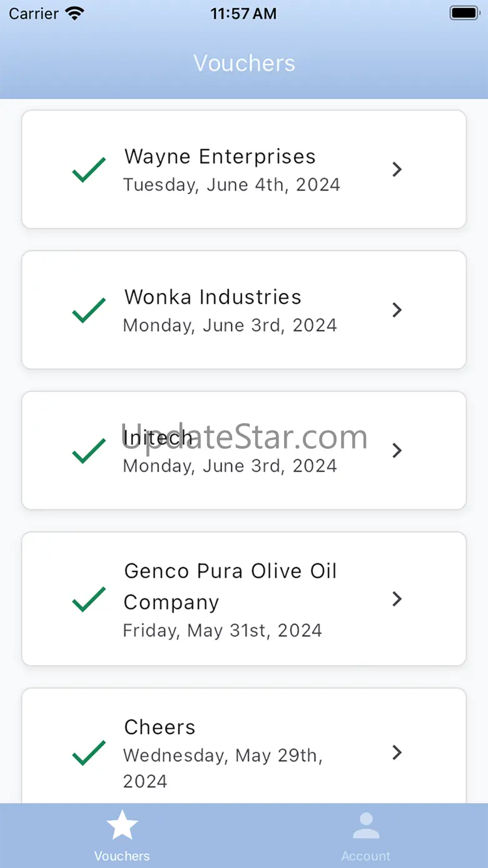Open Cheers voucher chevron arrow
This screenshot has height=868, width=488.
397,752
